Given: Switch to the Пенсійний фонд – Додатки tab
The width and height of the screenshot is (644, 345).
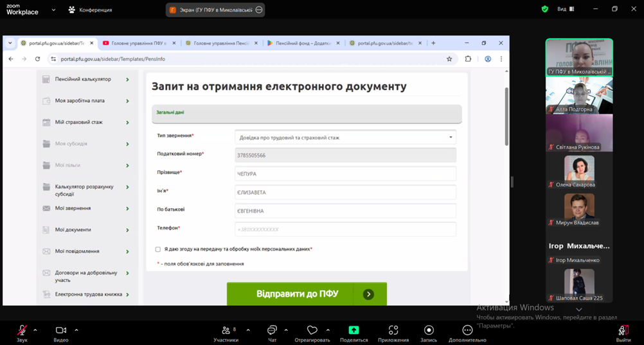Looking at the screenshot, I should pos(303,43).
